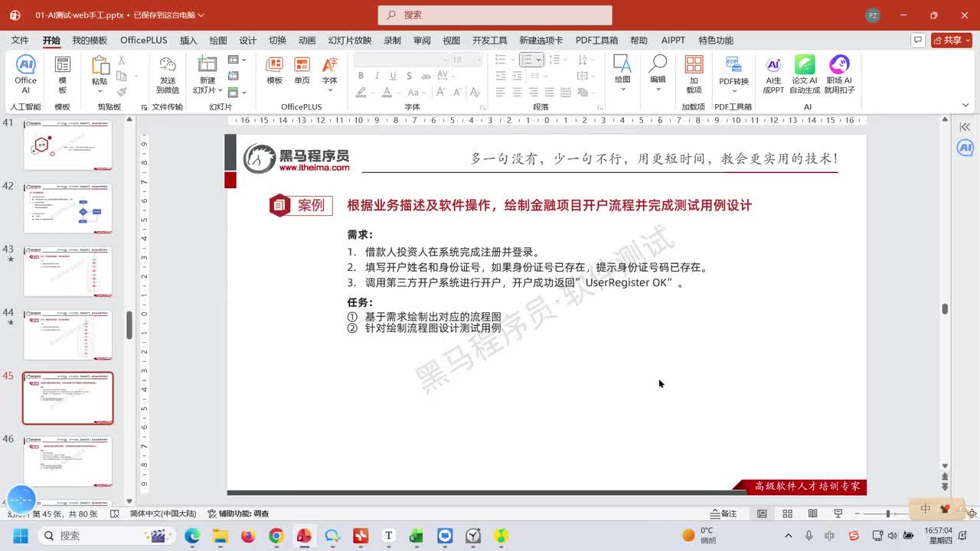
Task: Open the AI side pane icon
Action: (x=965, y=147)
